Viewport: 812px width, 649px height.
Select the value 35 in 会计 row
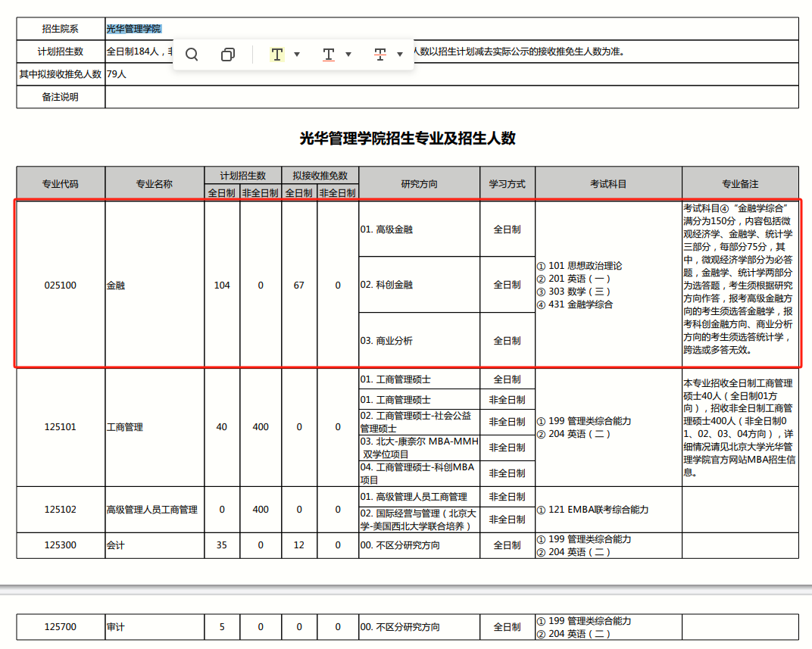(x=222, y=545)
